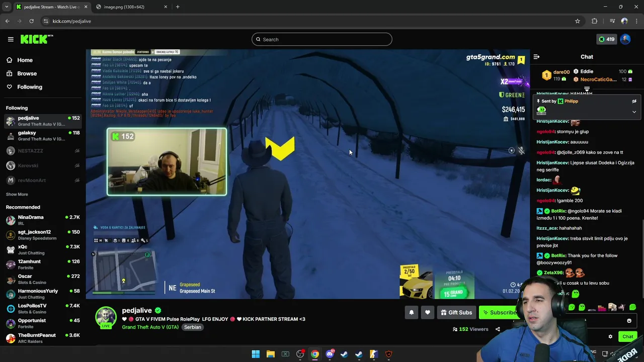Open LosPollosTV recommended channel
The width and height of the screenshot is (644, 362).
tap(43, 309)
